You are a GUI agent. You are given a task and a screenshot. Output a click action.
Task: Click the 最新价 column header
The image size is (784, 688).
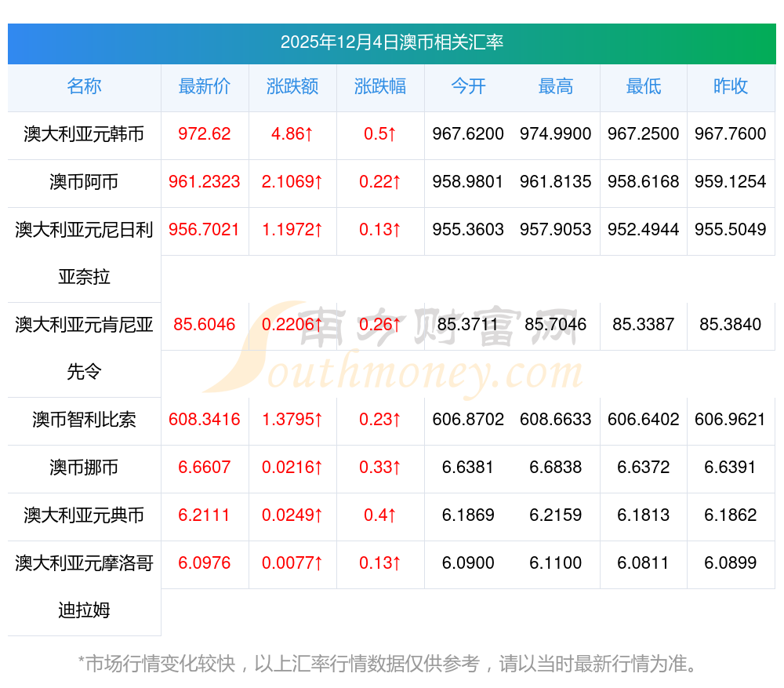(x=205, y=87)
